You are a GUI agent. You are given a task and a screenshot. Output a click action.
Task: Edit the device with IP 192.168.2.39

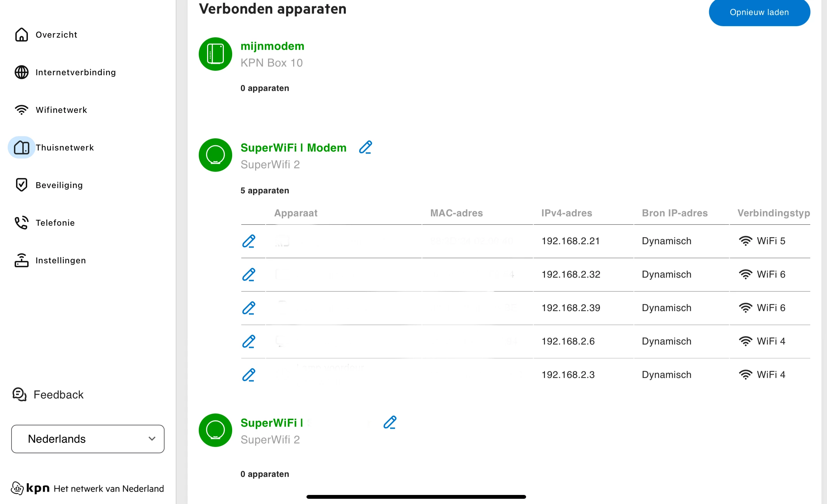point(249,308)
